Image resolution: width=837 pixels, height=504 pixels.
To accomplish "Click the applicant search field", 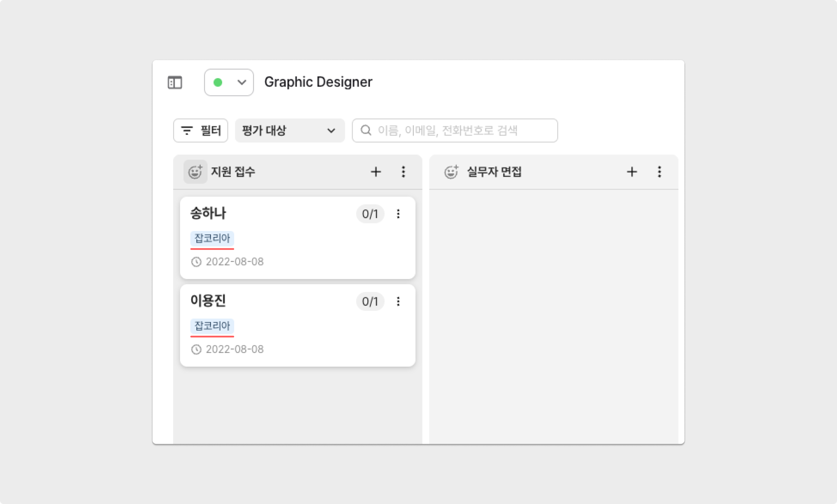I will tap(455, 130).
